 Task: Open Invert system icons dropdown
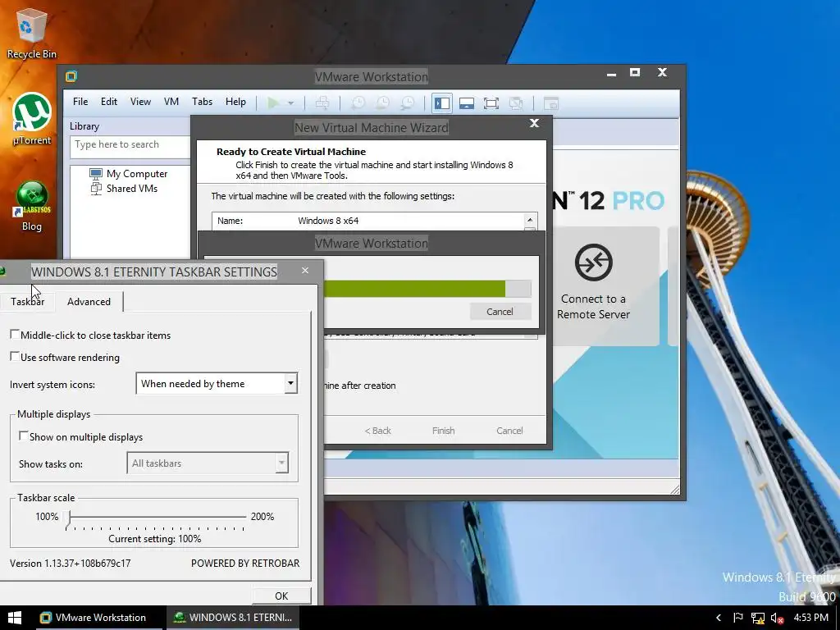click(217, 384)
